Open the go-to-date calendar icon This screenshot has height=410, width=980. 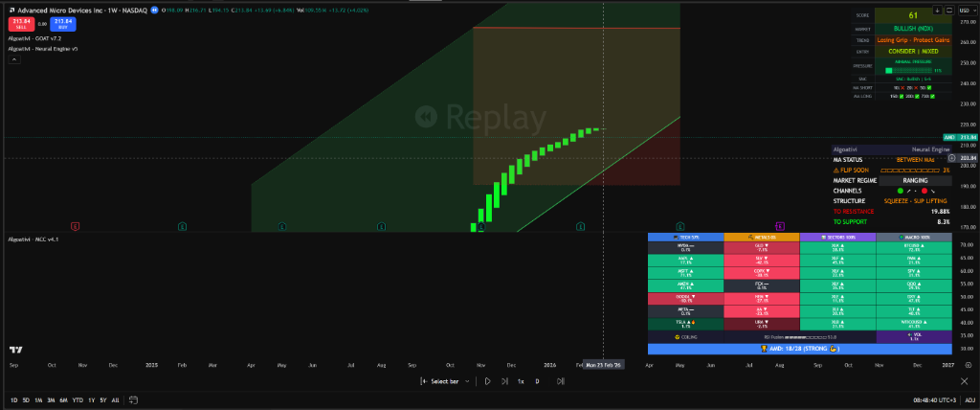(x=133, y=400)
